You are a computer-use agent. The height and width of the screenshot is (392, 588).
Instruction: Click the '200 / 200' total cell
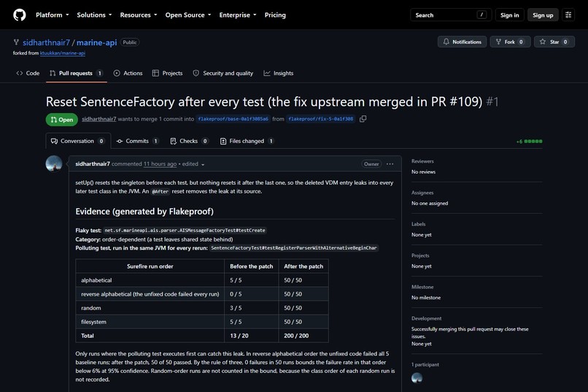(303, 336)
